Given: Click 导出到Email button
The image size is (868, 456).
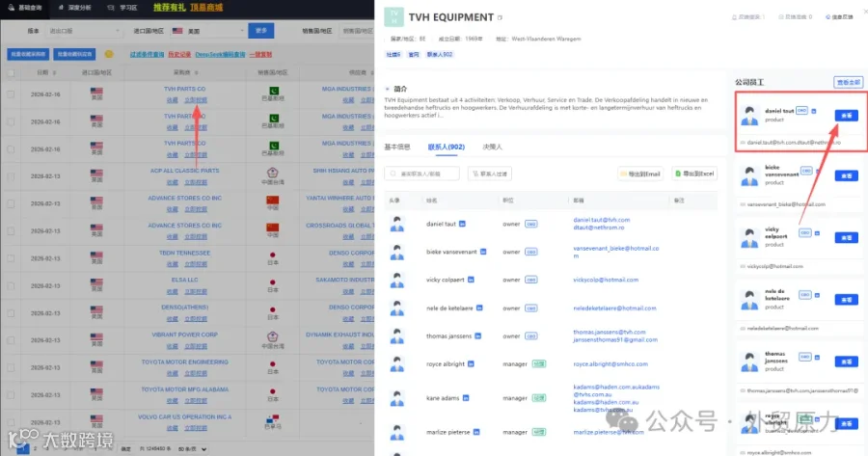Looking at the screenshot, I should pyautogui.click(x=640, y=174).
